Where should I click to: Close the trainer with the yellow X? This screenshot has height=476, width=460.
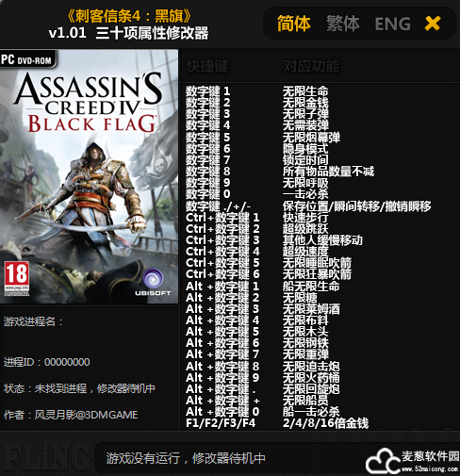pos(433,24)
